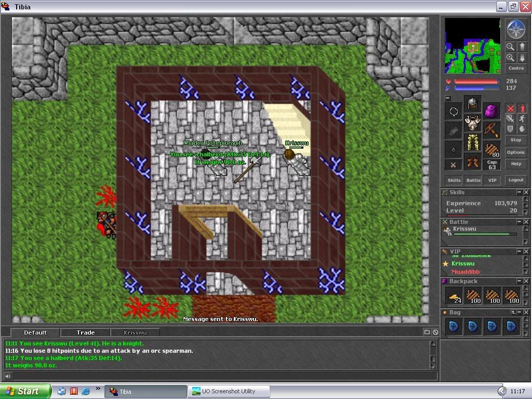532x399 pixels.
Task: Click the golden legs slot
Action: pos(472,142)
